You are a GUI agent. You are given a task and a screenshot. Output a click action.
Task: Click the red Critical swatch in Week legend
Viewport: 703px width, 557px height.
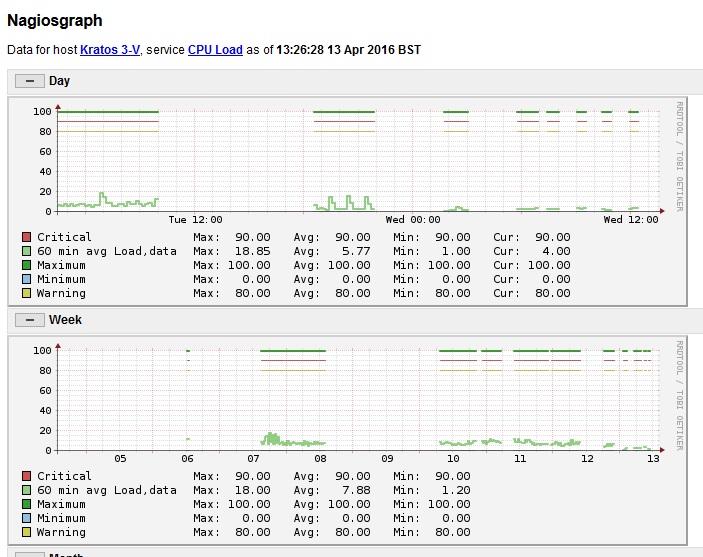pos(26,477)
